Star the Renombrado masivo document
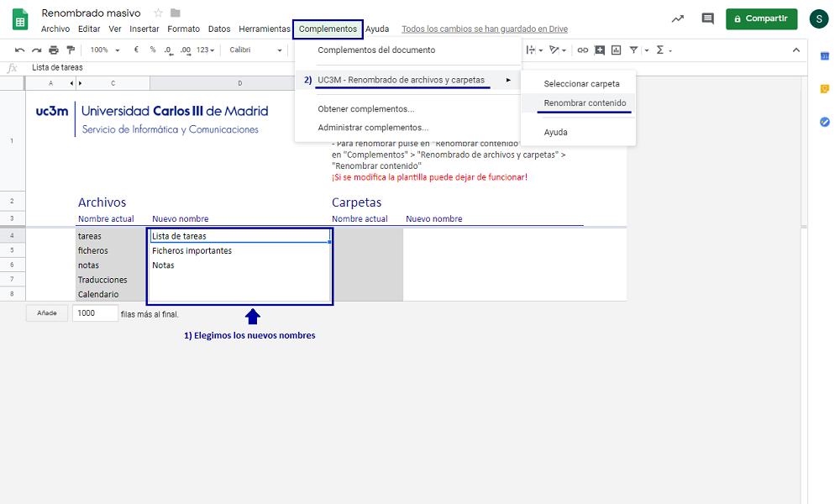Image resolution: width=840 pixels, height=504 pixels. coord(158,13)
